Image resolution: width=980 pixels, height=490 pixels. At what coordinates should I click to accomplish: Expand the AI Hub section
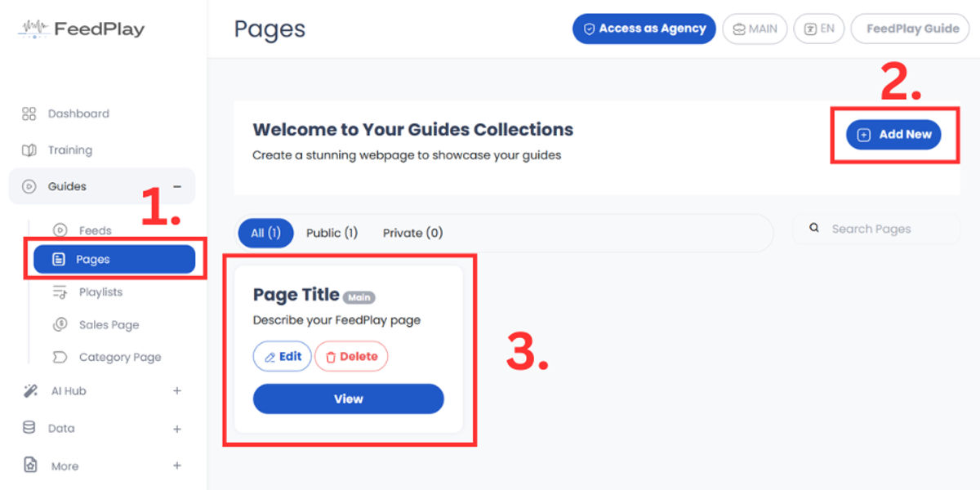[x=177, y=391]
